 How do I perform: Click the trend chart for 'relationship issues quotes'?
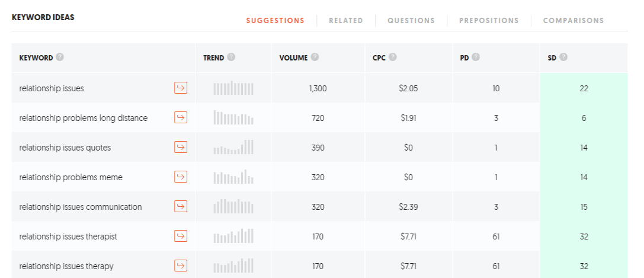(x=233, y=147)
